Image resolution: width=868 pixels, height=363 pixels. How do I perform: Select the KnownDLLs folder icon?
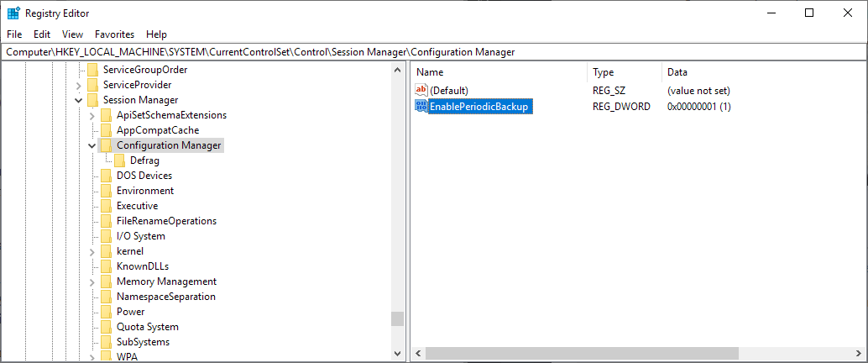click(106, 266)
